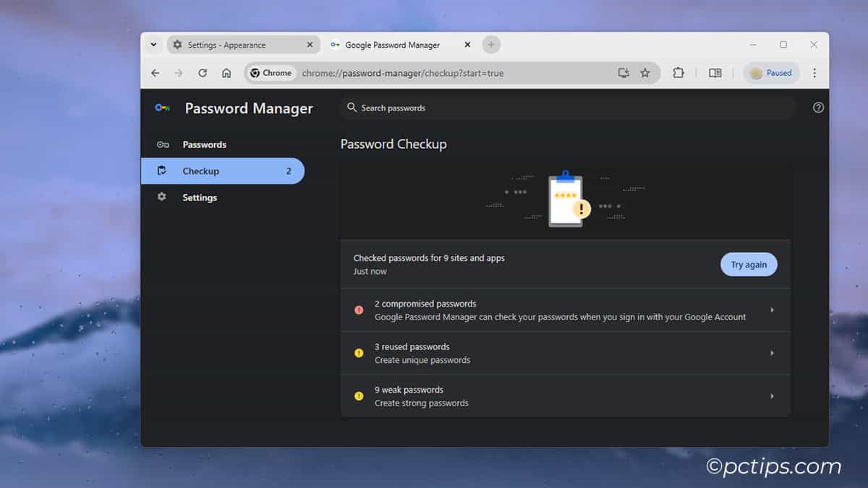This screenshot has width=868, height=488.
Task: Bookmark the page with the star icon
Action: [x=645, y=72]
